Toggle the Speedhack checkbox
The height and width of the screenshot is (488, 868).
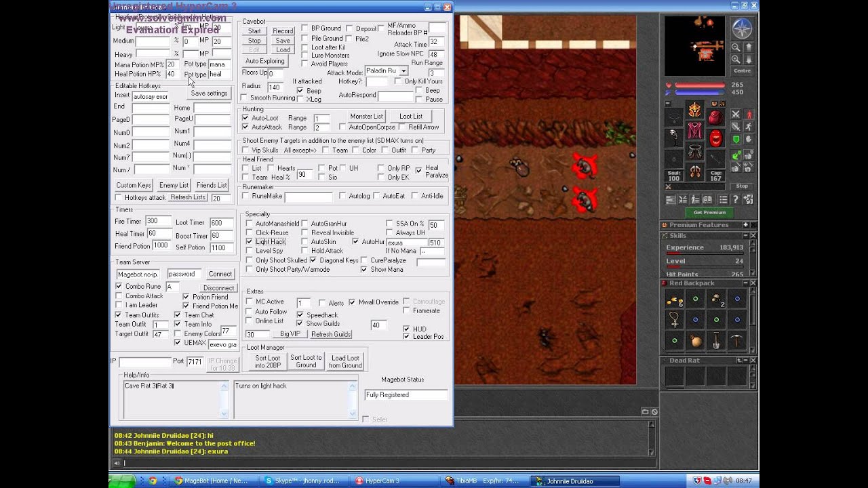pos(300,314)
